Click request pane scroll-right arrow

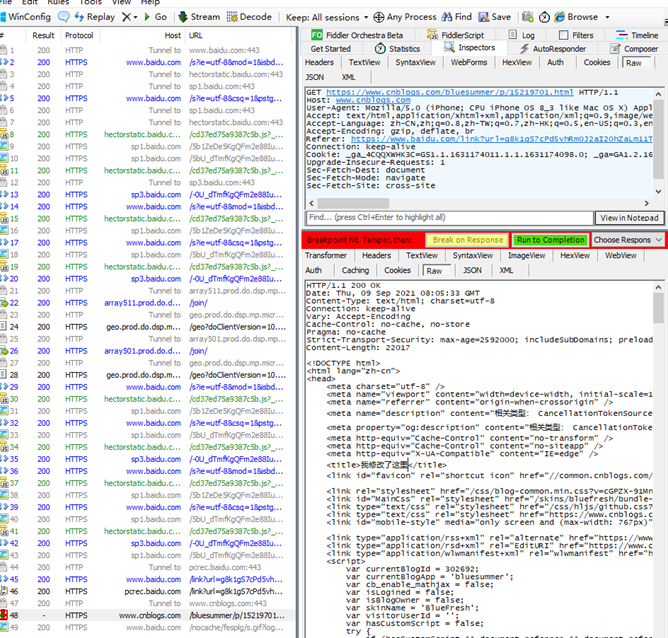tap(647, 204)
